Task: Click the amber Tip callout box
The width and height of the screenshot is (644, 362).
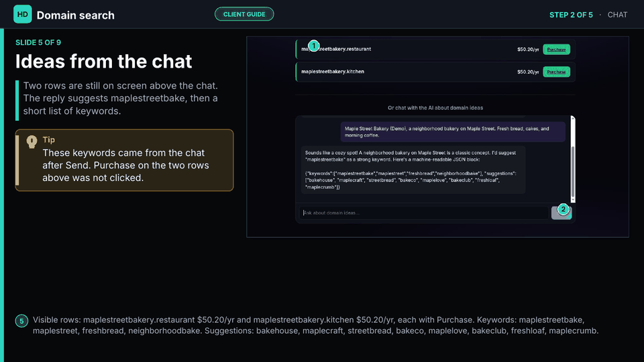Action: click(125, 160)
